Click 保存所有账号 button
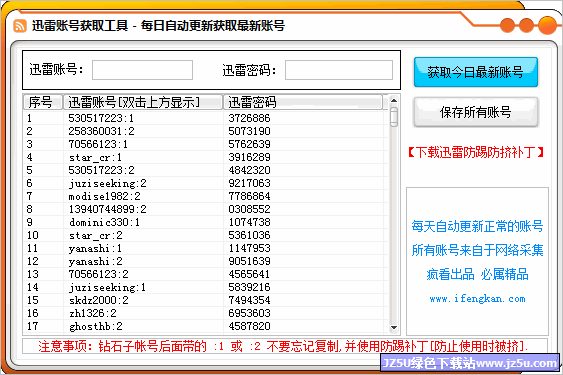This screenshot has height=375, width=563. pos(476,112)
